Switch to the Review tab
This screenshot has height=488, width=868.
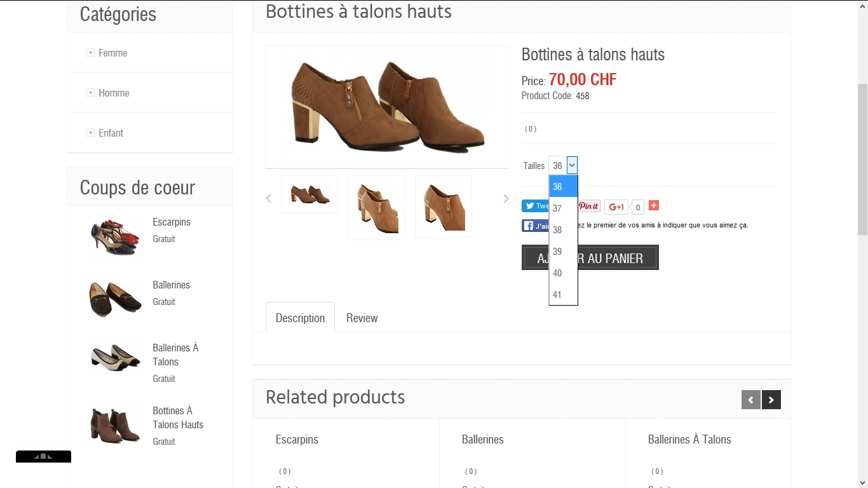(x=362, y=318)
